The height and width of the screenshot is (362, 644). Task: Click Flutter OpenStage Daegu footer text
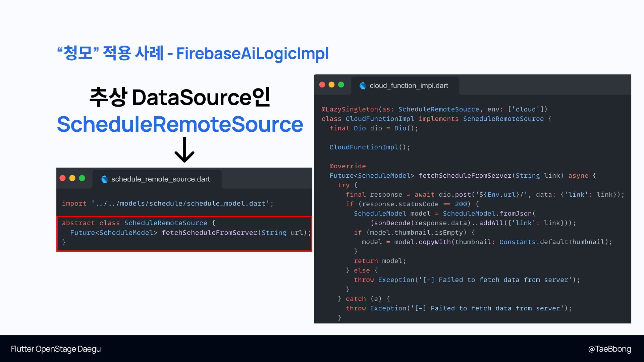click(56, 349)
